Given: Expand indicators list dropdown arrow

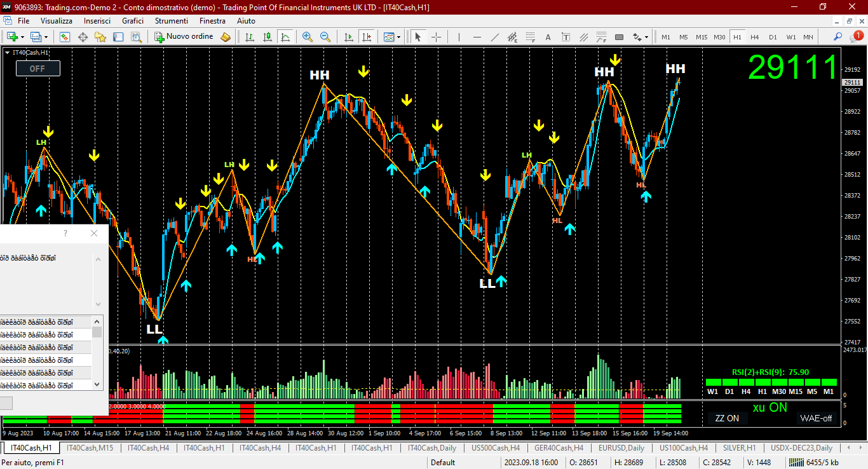Looking at the screenshot, I should point(398,37).
